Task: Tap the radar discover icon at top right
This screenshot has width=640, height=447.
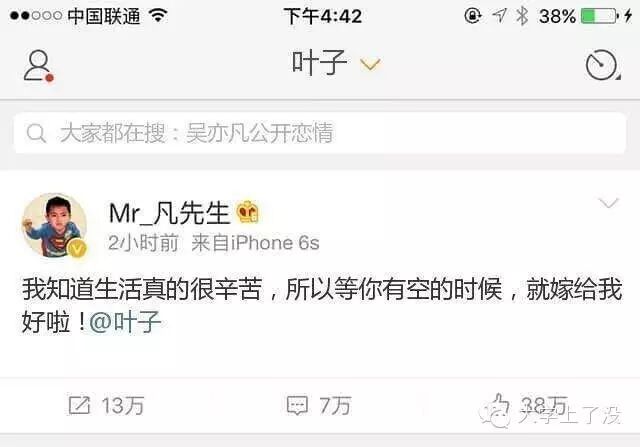Action: point(602,65)
